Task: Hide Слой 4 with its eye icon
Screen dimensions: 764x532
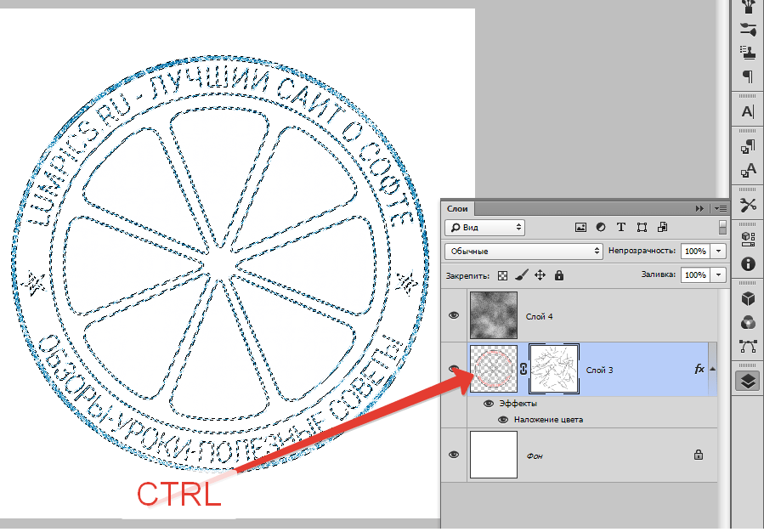Action: pyautogui.click(x=454, y=315)
